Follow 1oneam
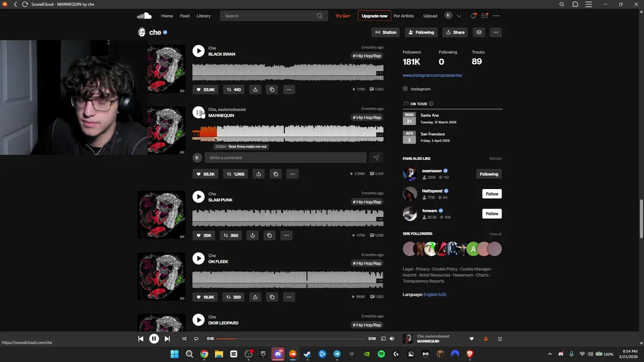644x362 pixels. coord(492,214)
